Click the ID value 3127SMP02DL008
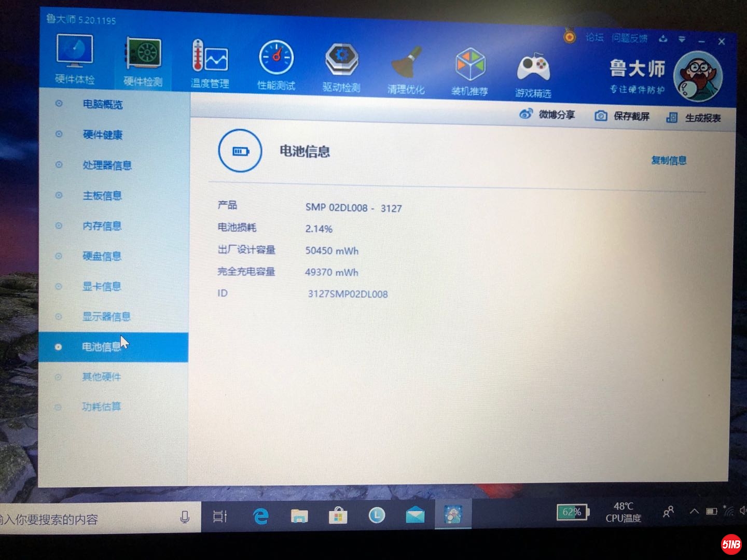The image size is (747, 560). pos(348,294)
